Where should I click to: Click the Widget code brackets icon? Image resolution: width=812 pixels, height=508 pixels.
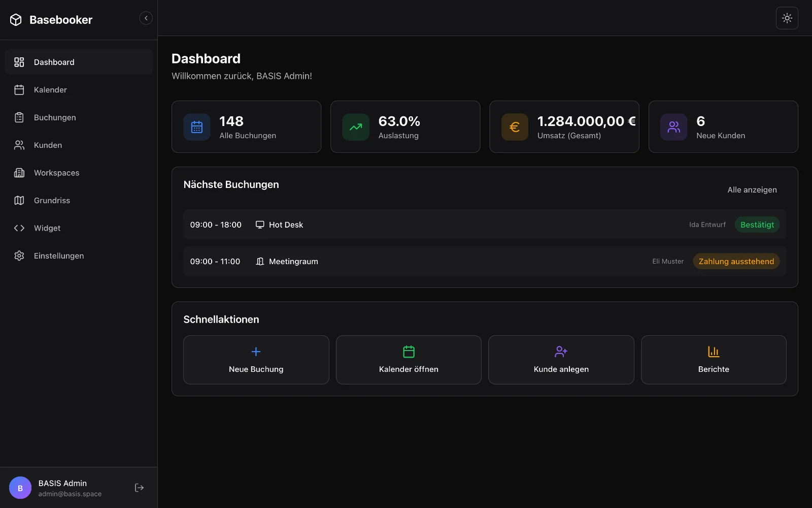19,228
